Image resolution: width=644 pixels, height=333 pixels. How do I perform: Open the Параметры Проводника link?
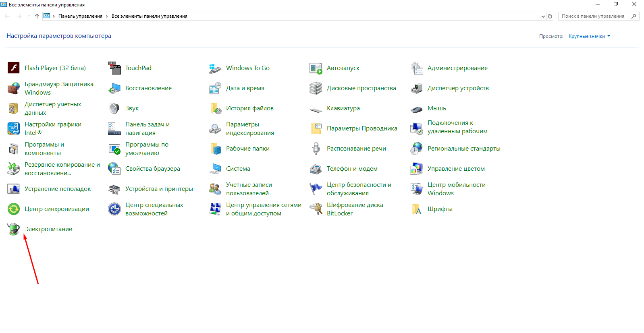[x=362, y=128]
